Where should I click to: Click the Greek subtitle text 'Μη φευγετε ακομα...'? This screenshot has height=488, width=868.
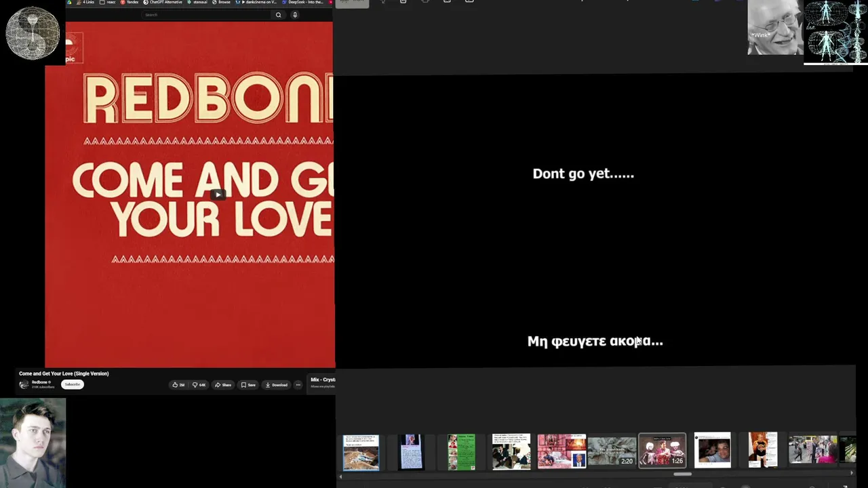pyautogui.click(x=595, y=342)
